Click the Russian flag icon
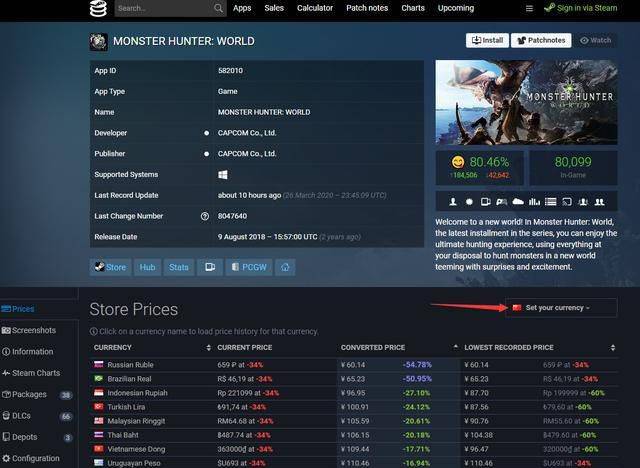 click(x=99, y=364)
